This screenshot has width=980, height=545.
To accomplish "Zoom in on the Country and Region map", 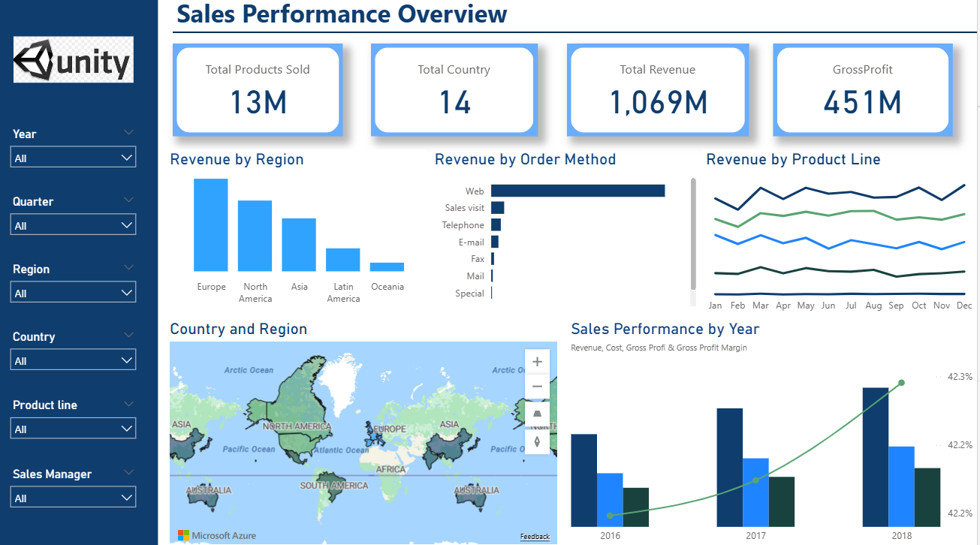I will coord(537,361).
